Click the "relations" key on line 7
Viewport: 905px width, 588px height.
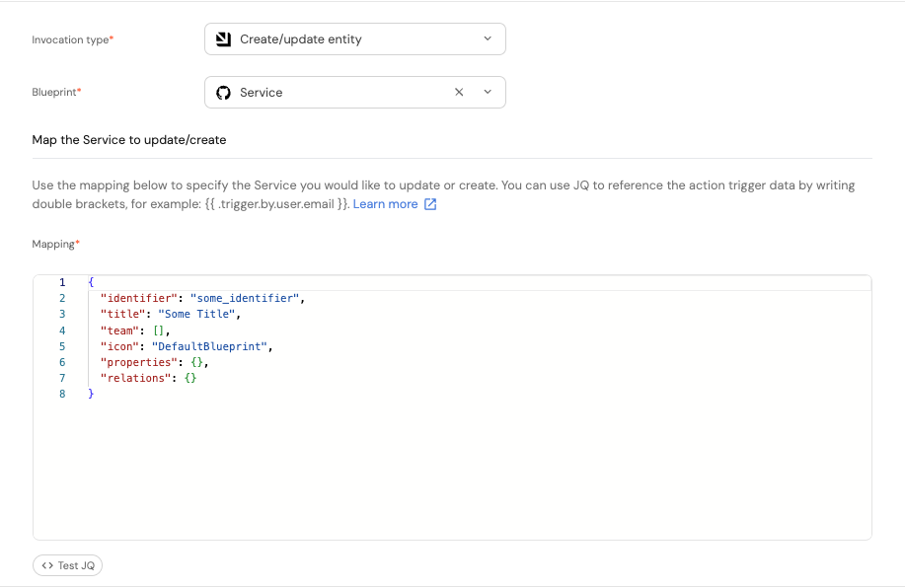tap(132, 378)
